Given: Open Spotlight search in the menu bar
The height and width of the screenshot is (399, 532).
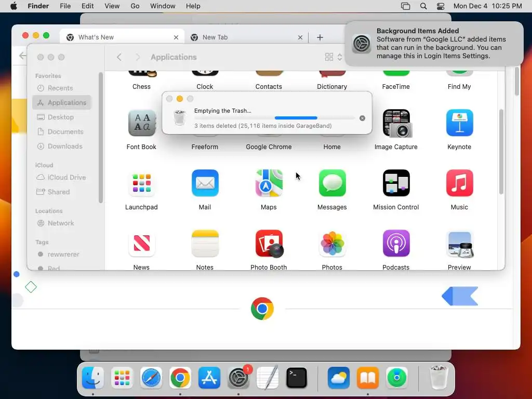Looking at the screenshot, I should pyautogui.click(x=423, y=6).
